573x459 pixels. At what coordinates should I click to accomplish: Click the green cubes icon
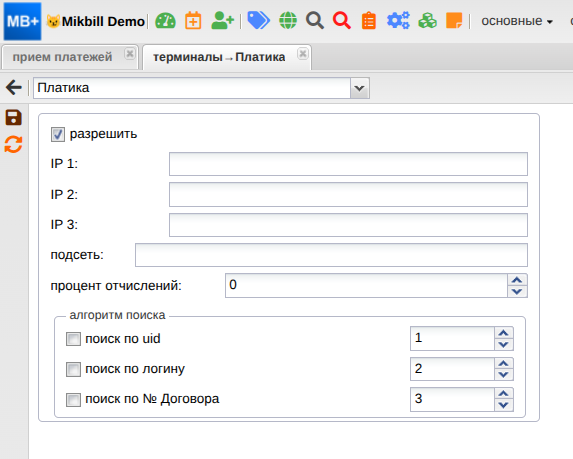[x=428, y=20]
